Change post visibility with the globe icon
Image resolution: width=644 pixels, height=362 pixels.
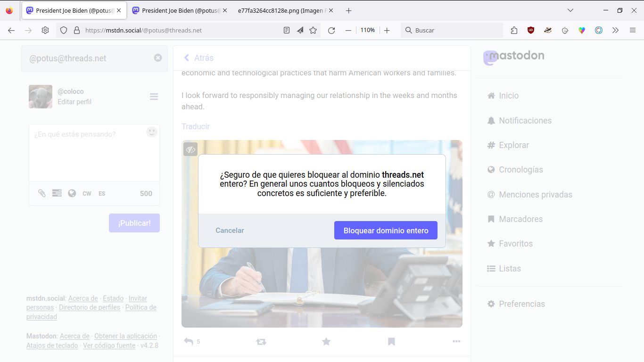click(x=72, y=193)
